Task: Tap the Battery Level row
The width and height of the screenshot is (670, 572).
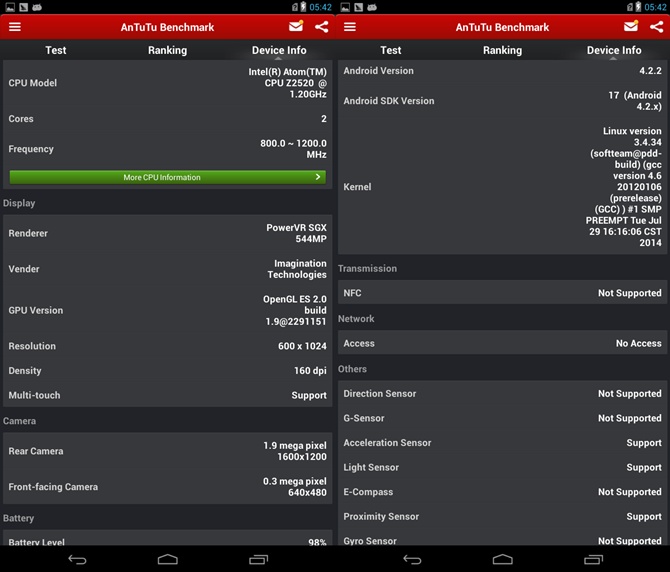Action: coord(168,540)
